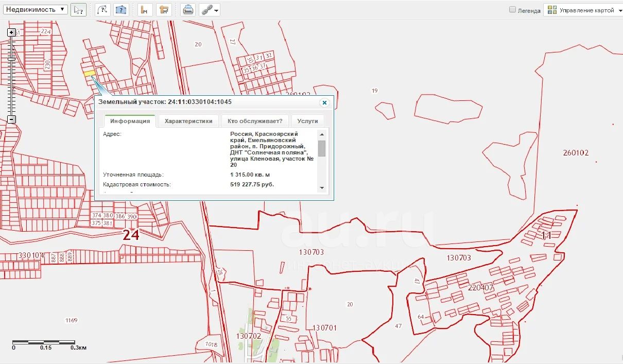Open the arrow next to link icon

(x=217, y=10)
